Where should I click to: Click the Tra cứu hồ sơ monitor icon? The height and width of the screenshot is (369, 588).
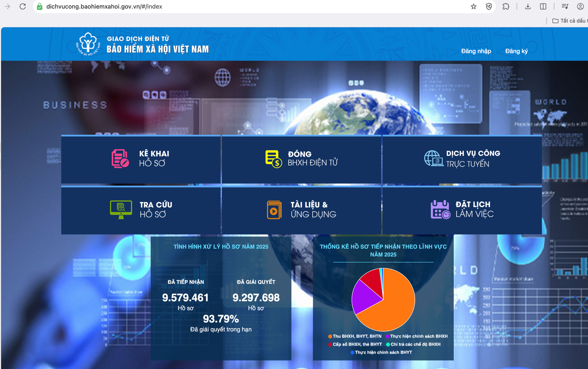121,209
